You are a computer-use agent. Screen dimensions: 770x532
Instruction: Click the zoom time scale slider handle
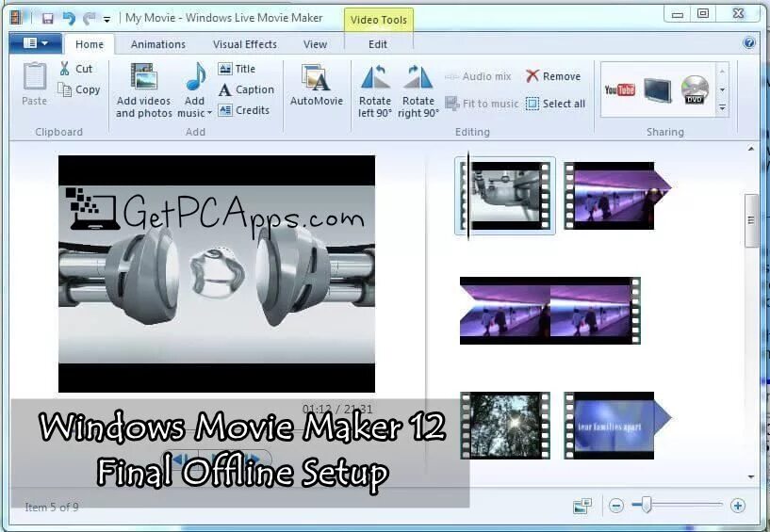click(x=647, y=505)
